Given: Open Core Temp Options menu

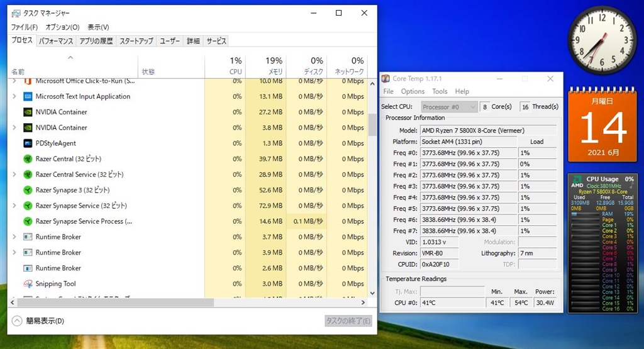Looking at the screenshot, I should [x=413, y=91].
